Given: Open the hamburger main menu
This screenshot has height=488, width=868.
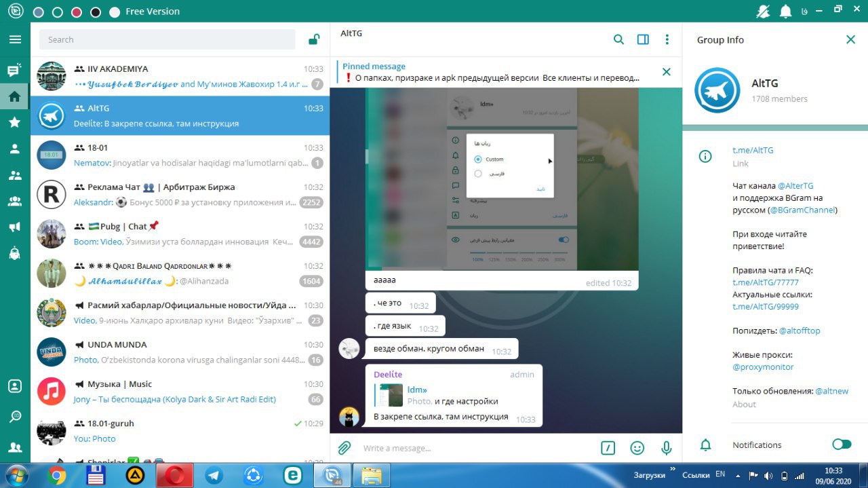Looking at the screenshot, I should coord(15,39).
